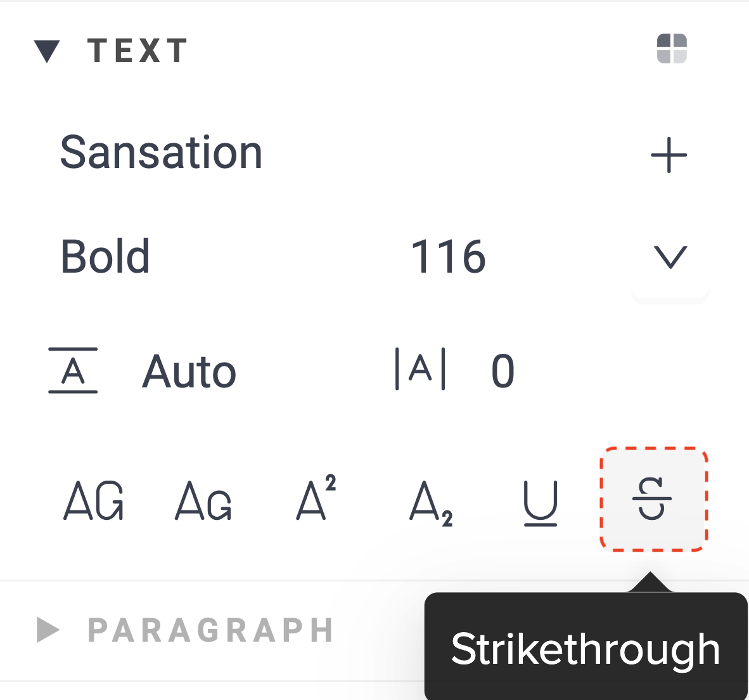Collapse the TEXT section triangle
The image size is (749, 700).
tap(47, 51)
